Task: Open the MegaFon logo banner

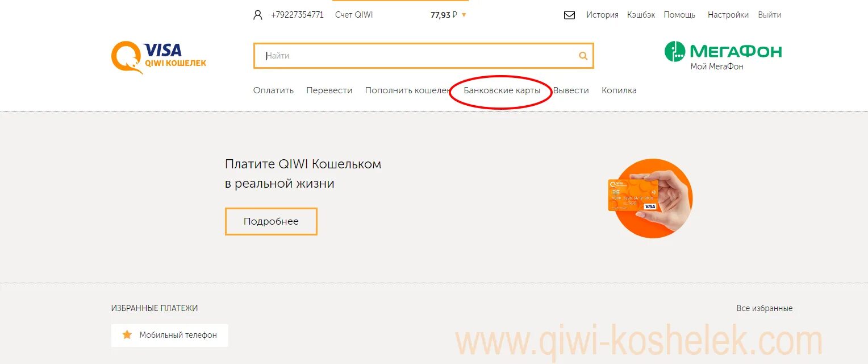Action: (x=723, y=56)
